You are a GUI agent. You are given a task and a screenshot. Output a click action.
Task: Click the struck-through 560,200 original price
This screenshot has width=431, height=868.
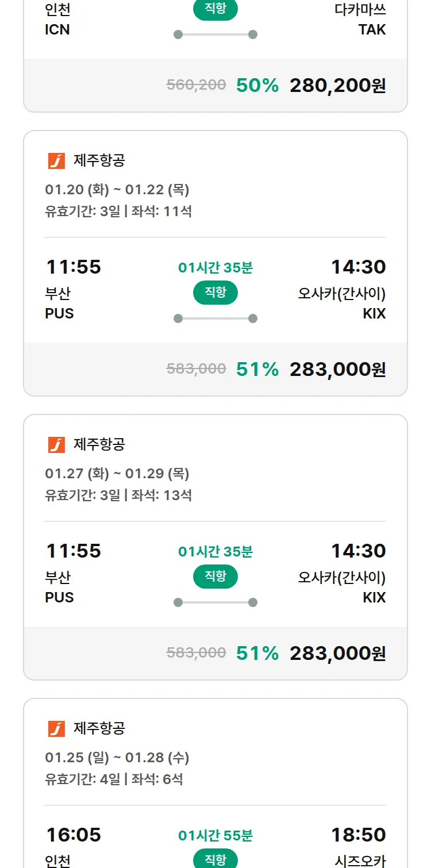tap(196, 85)
